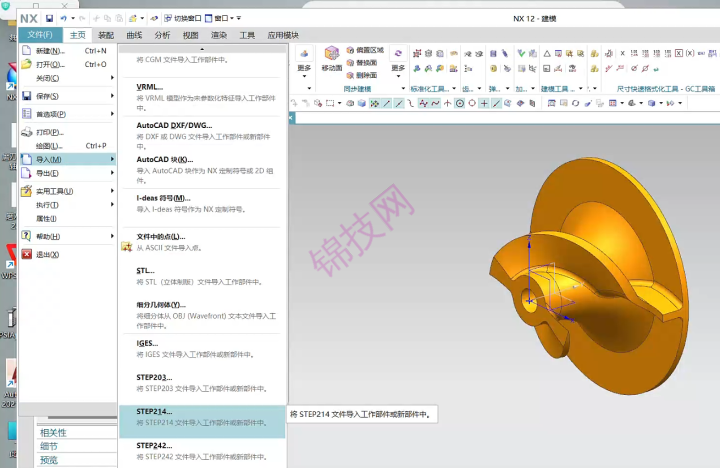The width and height of the screenshot is (720, 468).
Task: Click the green check icon in 加工 group
Action: 521,53
